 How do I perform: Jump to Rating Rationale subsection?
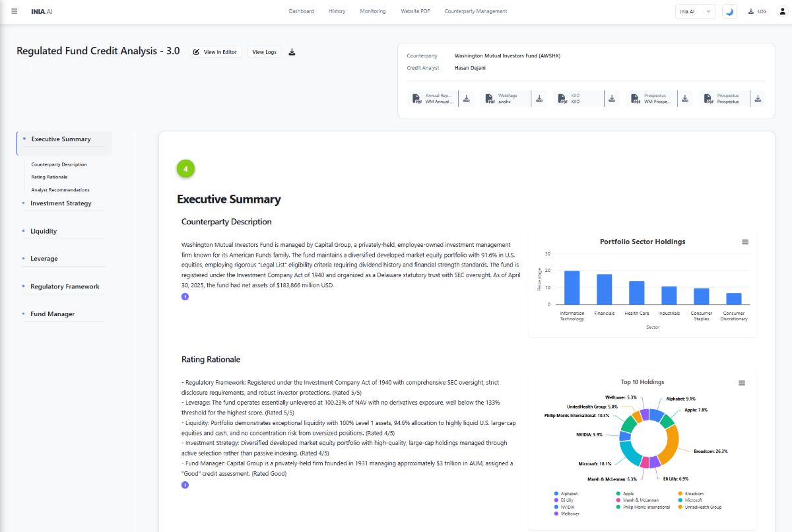tap(49, 177)
